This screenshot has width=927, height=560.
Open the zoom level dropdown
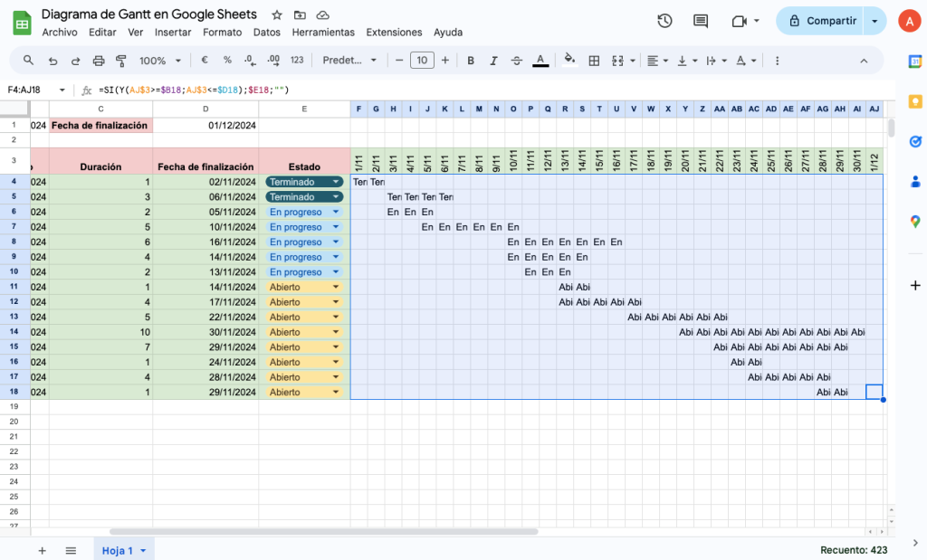click(x=159, y=60)
